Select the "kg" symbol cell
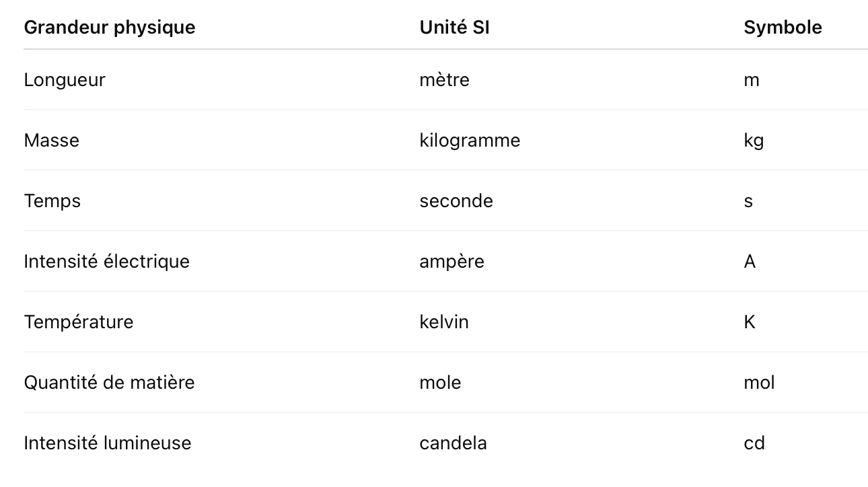Image resolution: width=868 pixels, height=487 pixels. pos(754,141)
